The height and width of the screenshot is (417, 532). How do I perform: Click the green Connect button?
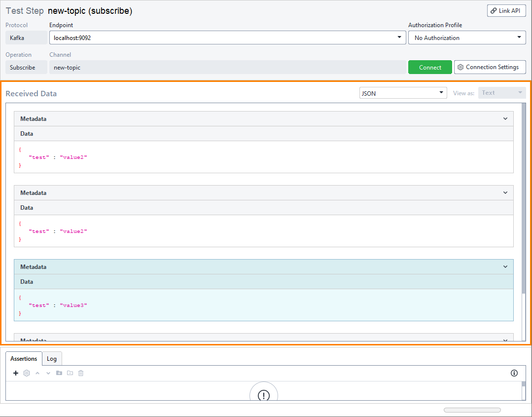pos(430,67)
